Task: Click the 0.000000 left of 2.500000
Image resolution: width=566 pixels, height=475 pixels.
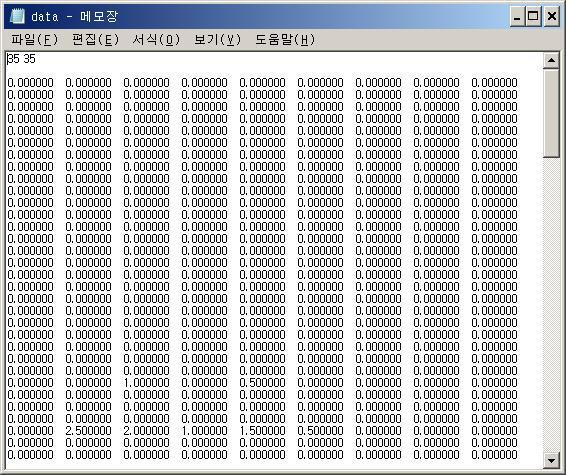Action: 30,431
